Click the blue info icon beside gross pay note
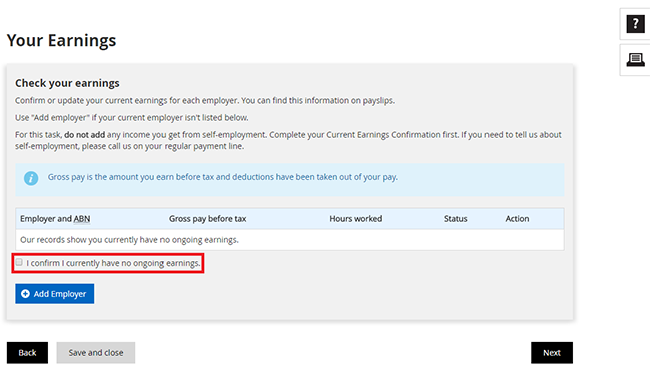This screenshot has height=371, width=650. point(31,178)
